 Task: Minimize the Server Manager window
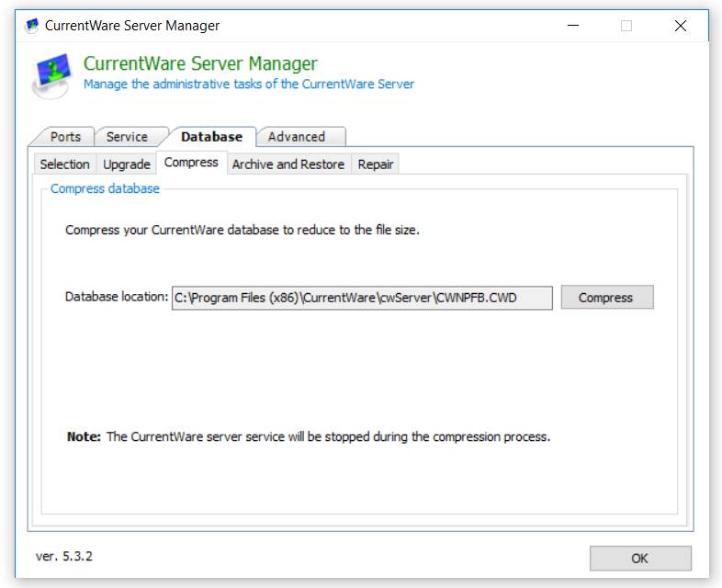coord(573,26)
